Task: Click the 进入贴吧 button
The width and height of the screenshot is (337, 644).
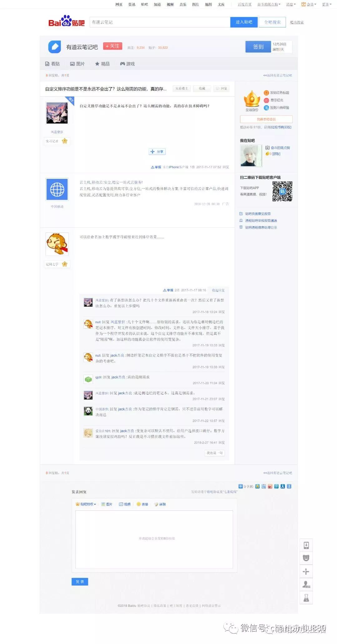Action: point(244,22)
